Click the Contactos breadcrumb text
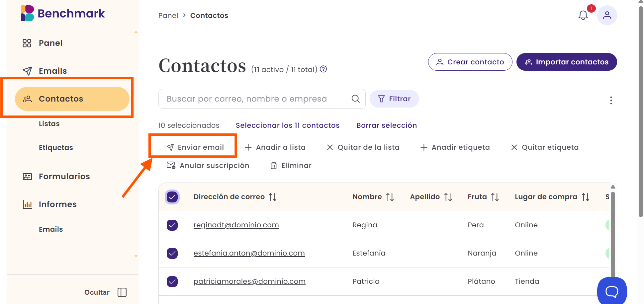This screenshot has width=644, height=304. pos(209,16)
